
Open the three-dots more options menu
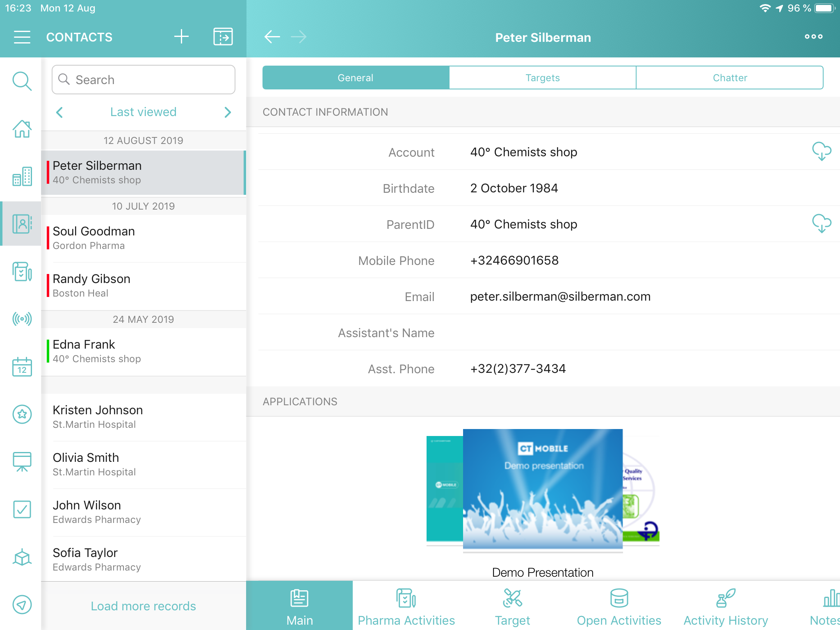point(813,37)
